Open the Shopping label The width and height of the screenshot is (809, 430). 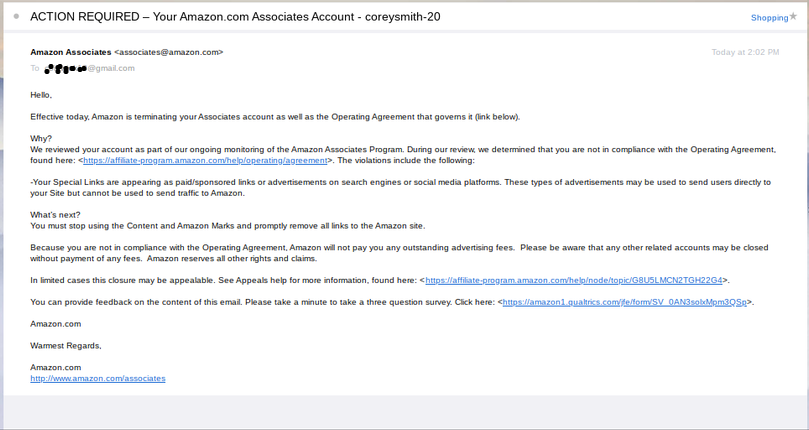point(769,18)
